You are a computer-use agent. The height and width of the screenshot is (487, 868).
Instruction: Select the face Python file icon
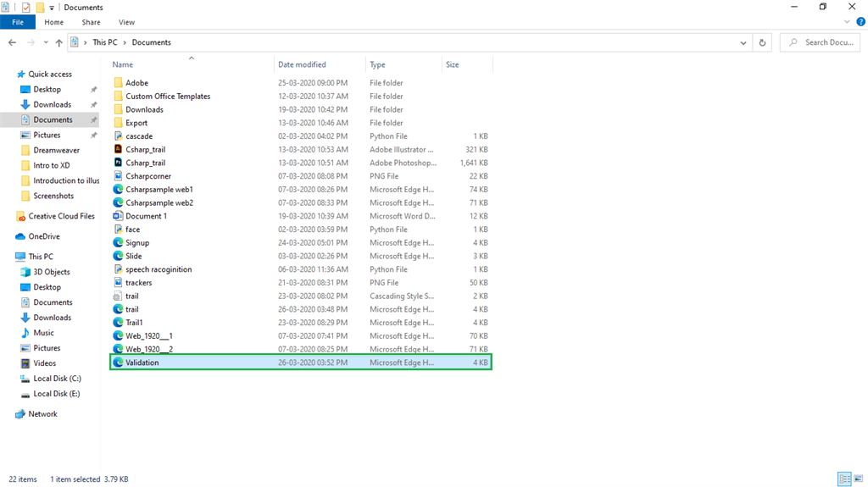[118, 230]
